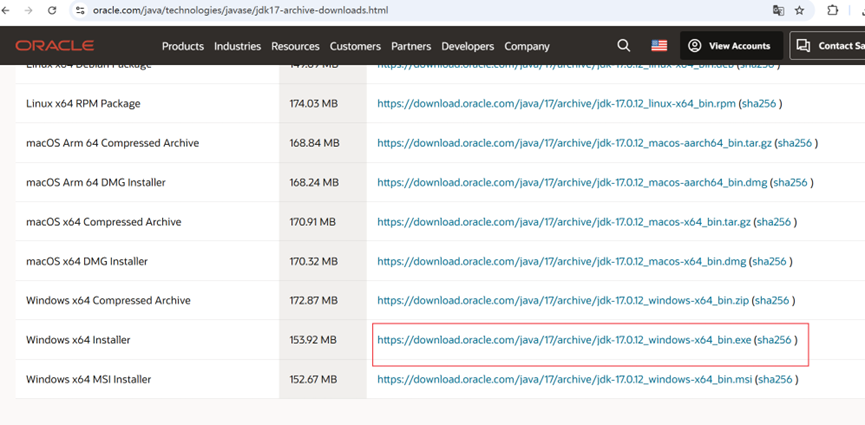Image resolution: width=865 pixels, height=425 pixels.
Task: Open sha256 for Linux x64 RPM Package
Action: tap(759, 104)
